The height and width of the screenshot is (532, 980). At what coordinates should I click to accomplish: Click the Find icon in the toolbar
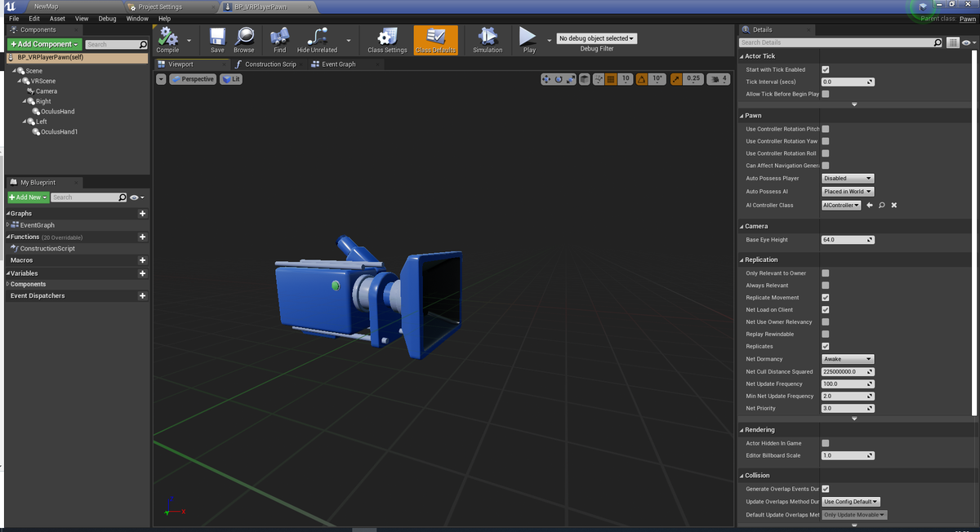coord(279,37)
